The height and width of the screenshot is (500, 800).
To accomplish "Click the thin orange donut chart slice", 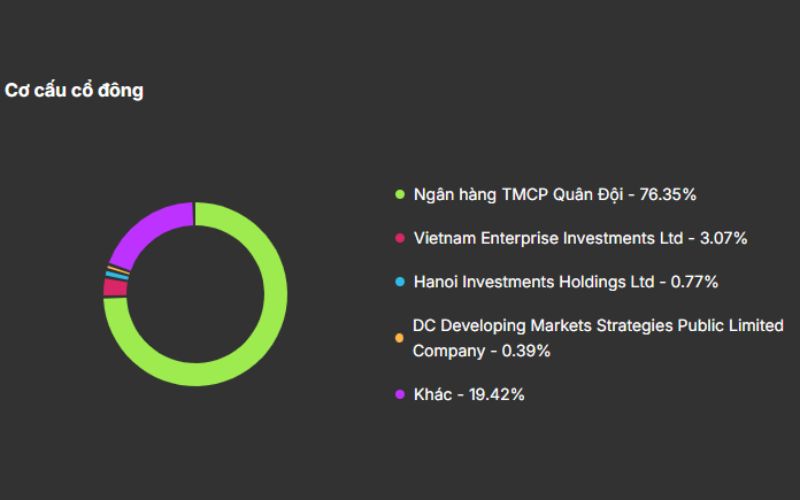I will point(118,271).
